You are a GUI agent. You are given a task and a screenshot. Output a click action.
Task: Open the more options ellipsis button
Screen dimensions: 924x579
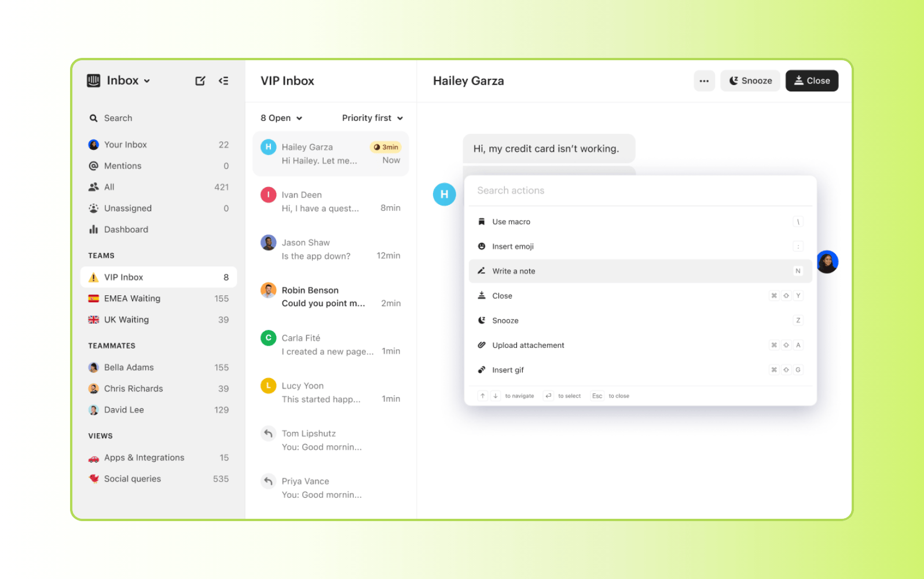[x=704, y=81]
